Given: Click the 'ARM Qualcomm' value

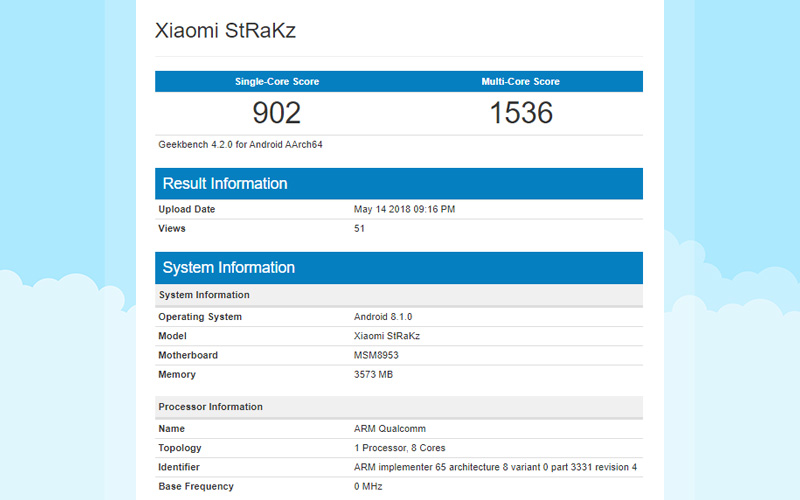Looking at the screenshot, I should point(390,429).
